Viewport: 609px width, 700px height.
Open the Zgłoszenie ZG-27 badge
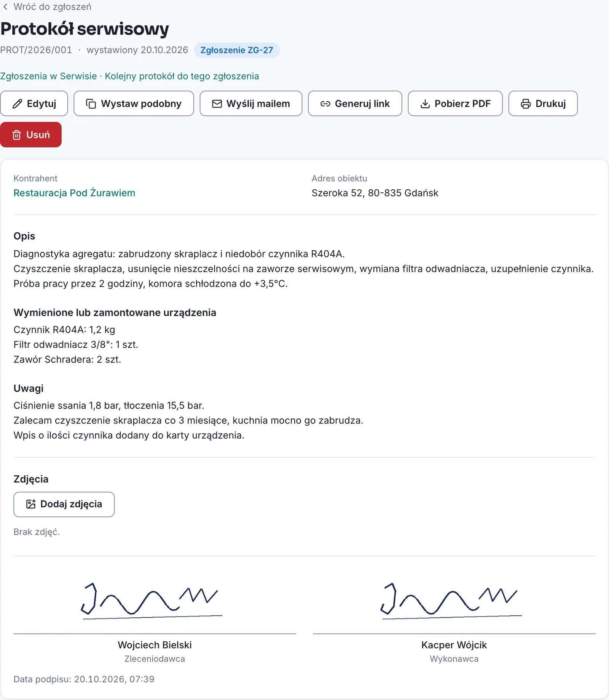237,50
